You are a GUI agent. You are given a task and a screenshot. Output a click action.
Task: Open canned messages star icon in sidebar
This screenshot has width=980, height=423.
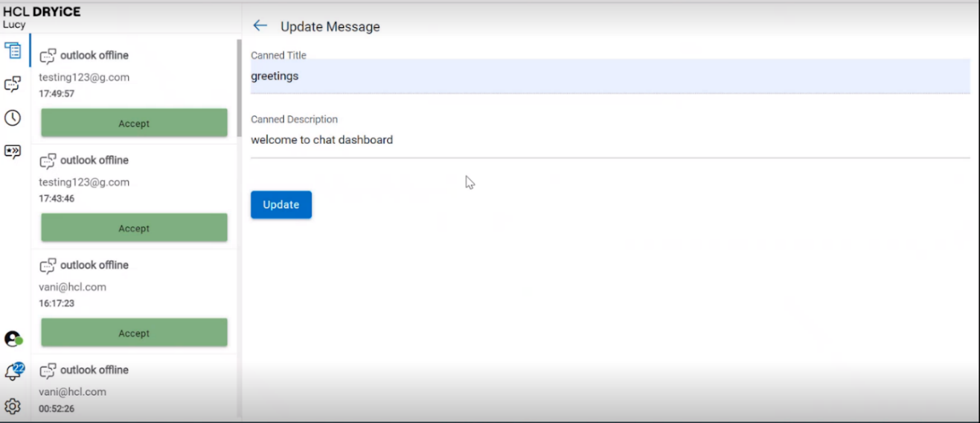tap(13, 151)
